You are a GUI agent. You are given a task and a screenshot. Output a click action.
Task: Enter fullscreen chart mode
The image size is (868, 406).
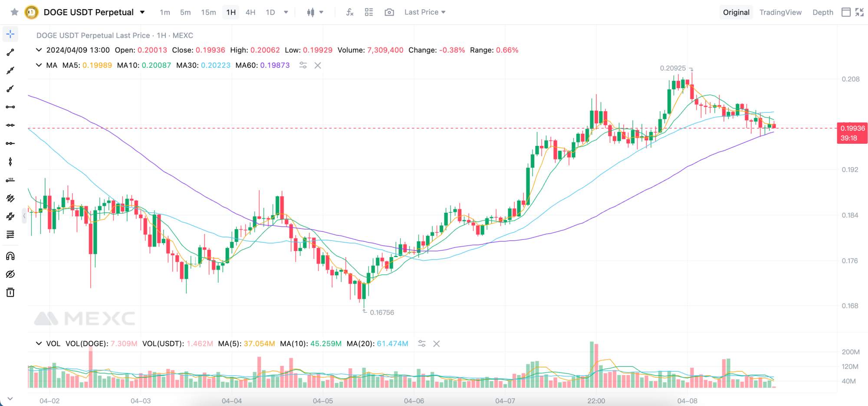pos(859,12)
